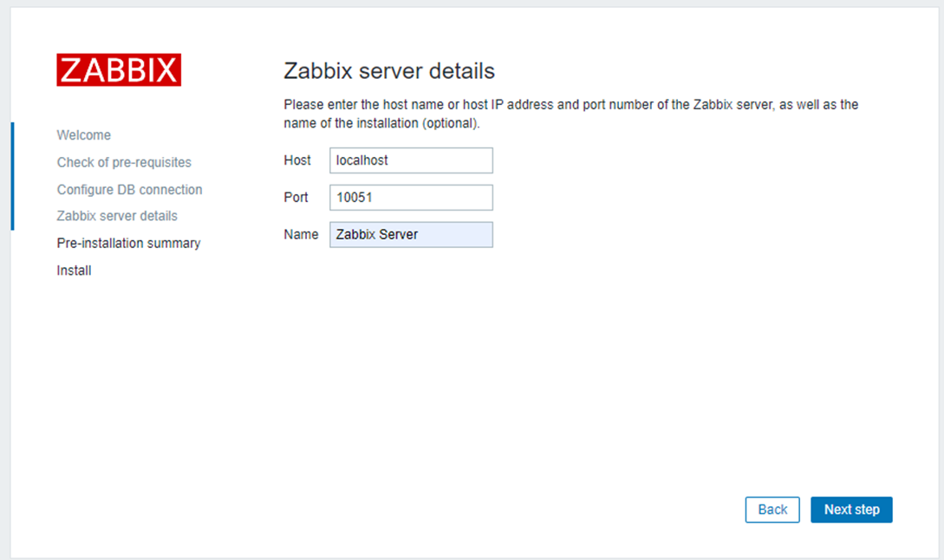The height and width of the screenshot is (560, 944).
Task: Select Zabbix server details sidebar step
Action: (117, 216)
